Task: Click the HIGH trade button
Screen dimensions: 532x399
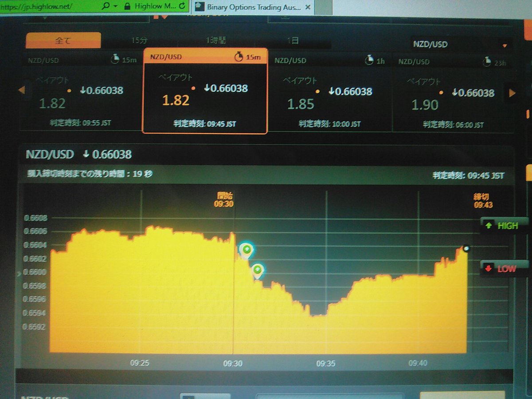Action: [504, 226]
